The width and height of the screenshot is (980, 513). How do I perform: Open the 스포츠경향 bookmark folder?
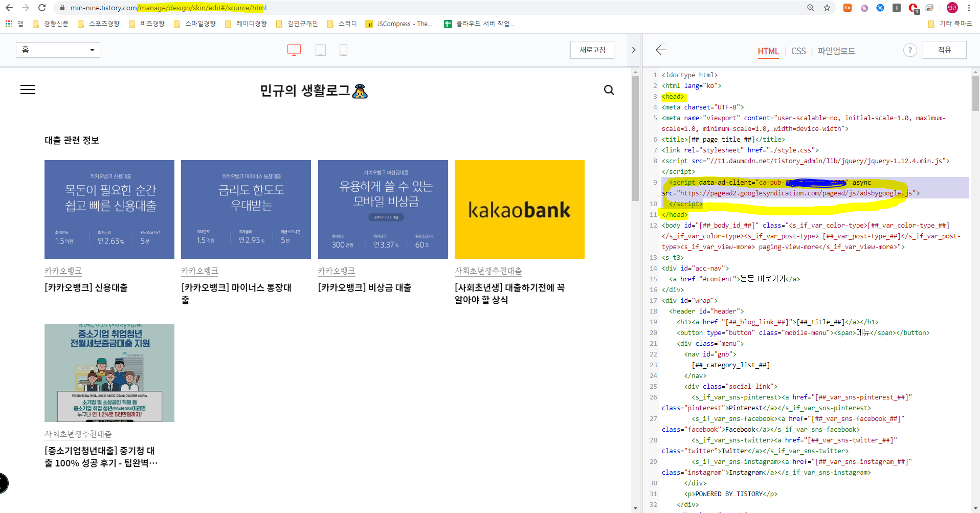[x=99, y=24]
